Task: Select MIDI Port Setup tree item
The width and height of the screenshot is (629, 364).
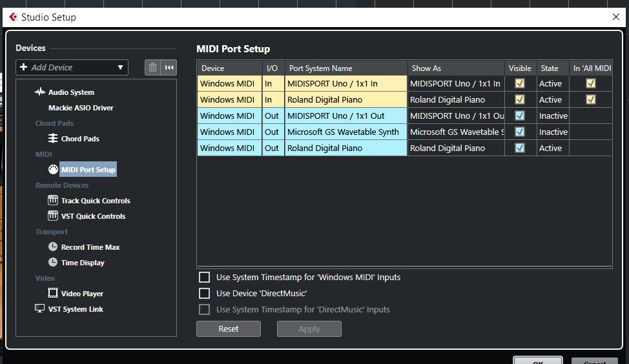Action: coord(88,170)
